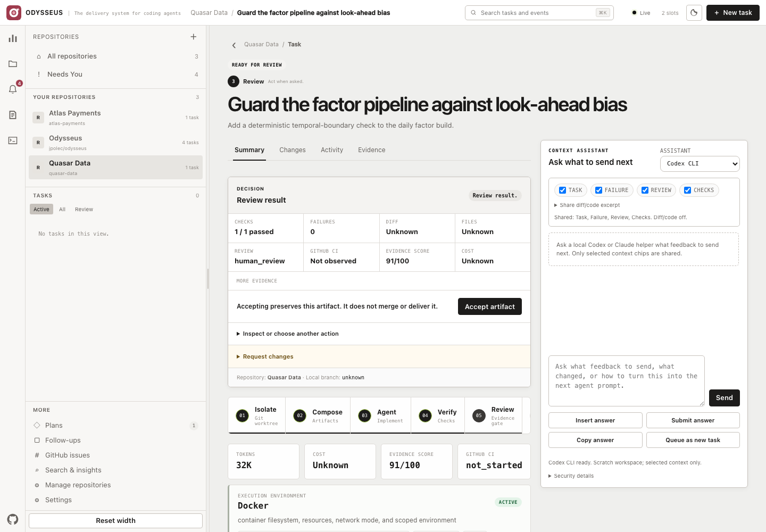Click the step 01 Isolate circle
Viewport: 766px width, 532px height.
(243, 415)
